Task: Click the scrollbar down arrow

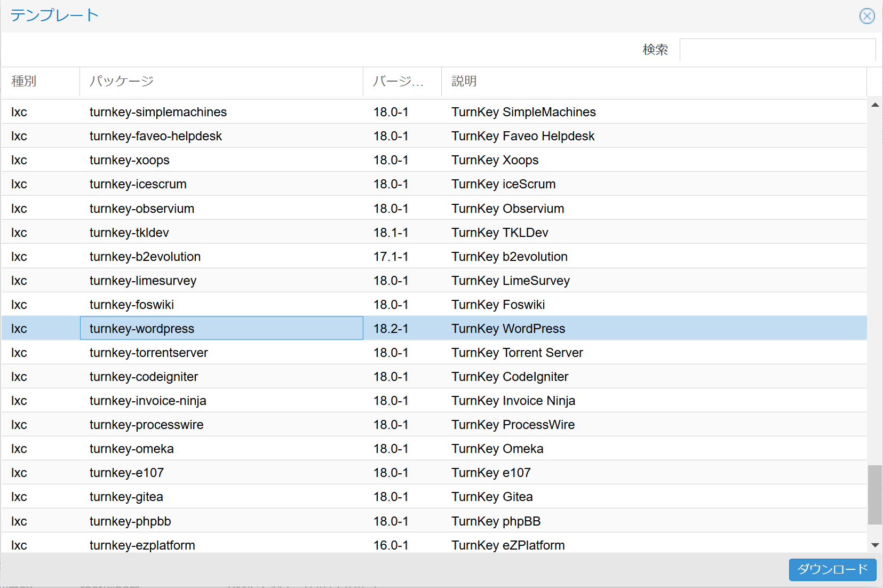Action: (875, 545)
